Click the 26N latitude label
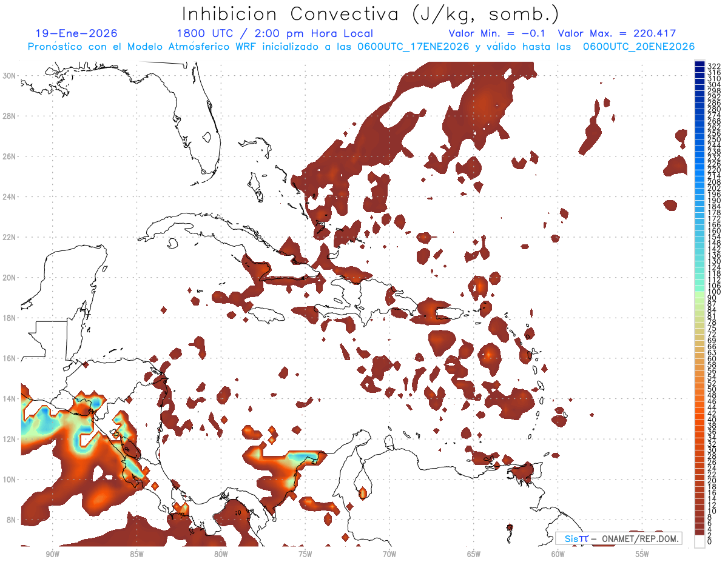 point(10,156)
